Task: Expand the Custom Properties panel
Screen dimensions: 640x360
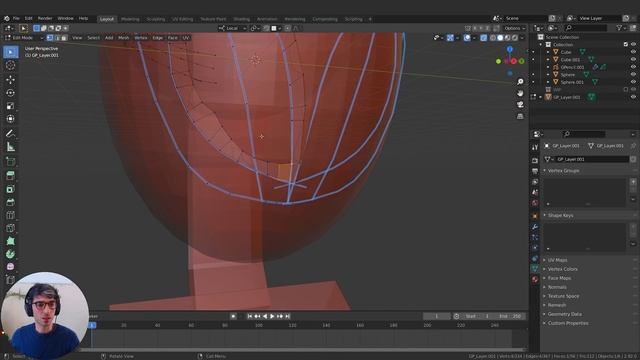Action: coord(568,323)
